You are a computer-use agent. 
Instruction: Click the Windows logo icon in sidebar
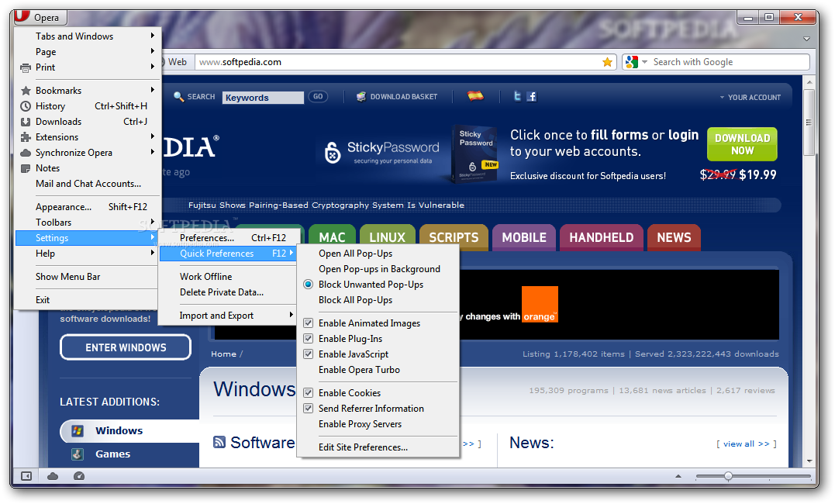[78, 430]
